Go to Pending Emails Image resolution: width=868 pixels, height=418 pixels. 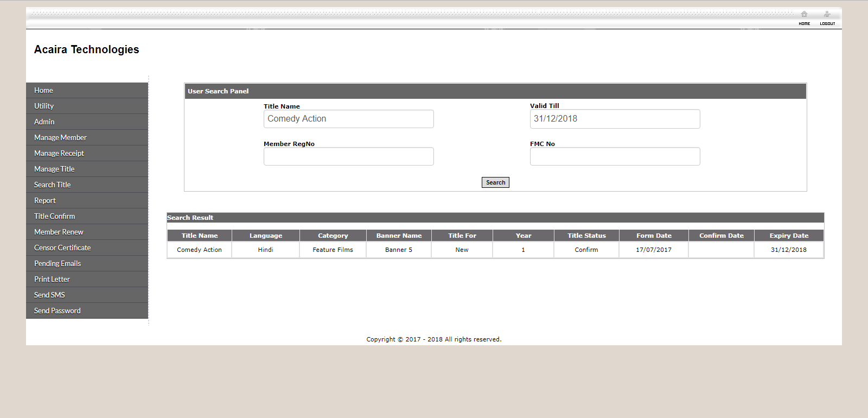click(x=58, y=264)
